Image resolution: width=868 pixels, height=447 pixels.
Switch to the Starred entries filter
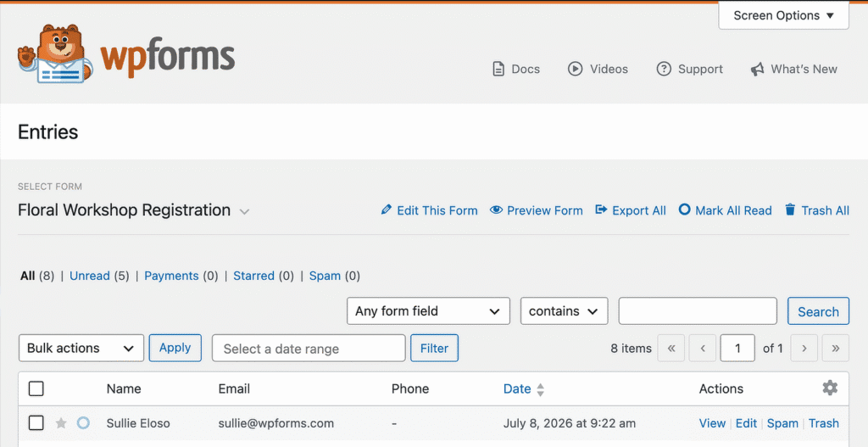(253, 276)
